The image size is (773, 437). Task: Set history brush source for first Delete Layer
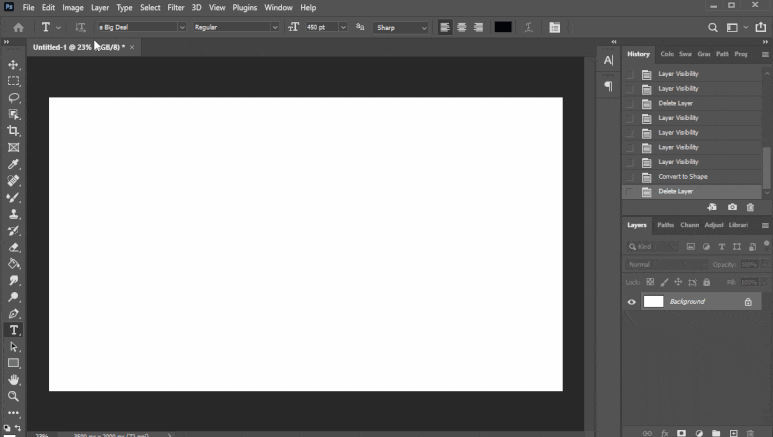point(630,104)
